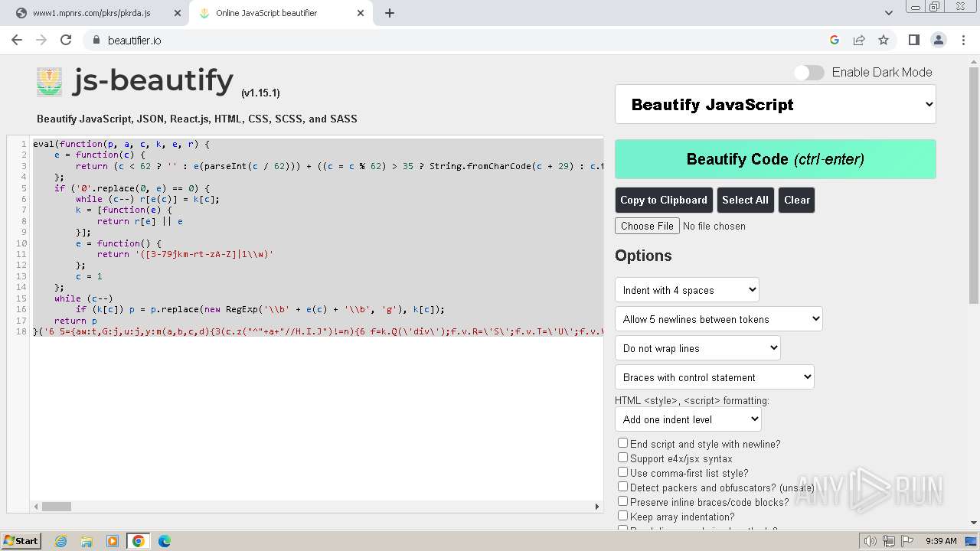
Task: Click the network icon in system tray
Action: (889, 541)
